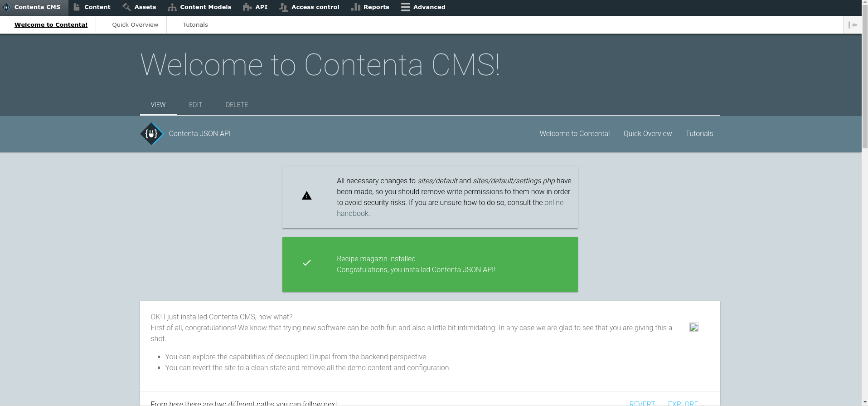Click the Content page icon in admin toolbar

77,7
